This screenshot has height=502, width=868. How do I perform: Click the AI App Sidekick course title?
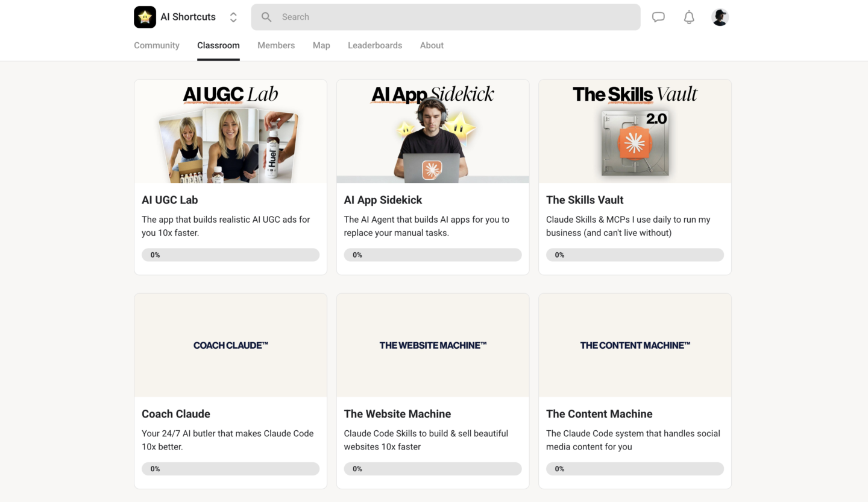tap(383, 200)
